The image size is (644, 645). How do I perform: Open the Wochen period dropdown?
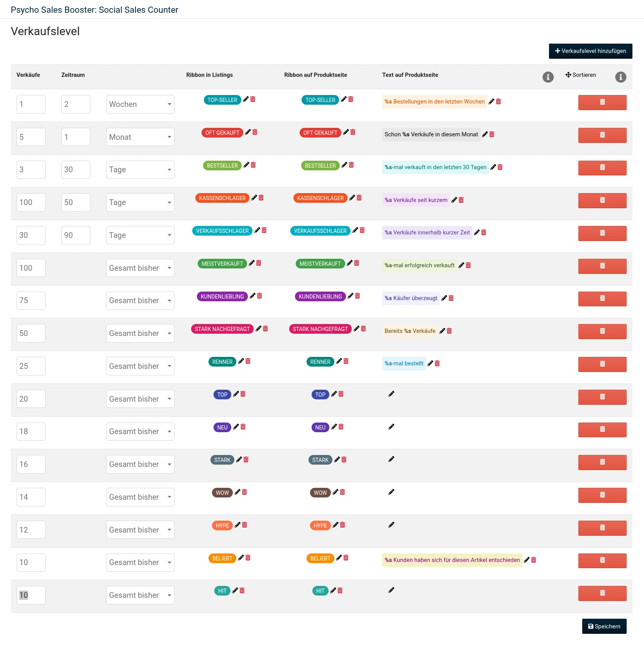click(140, 104)
